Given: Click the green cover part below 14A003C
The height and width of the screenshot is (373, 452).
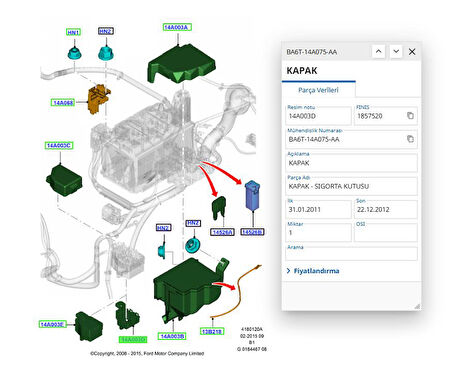Looking at the screenshot, I should [x=64, y=180].
